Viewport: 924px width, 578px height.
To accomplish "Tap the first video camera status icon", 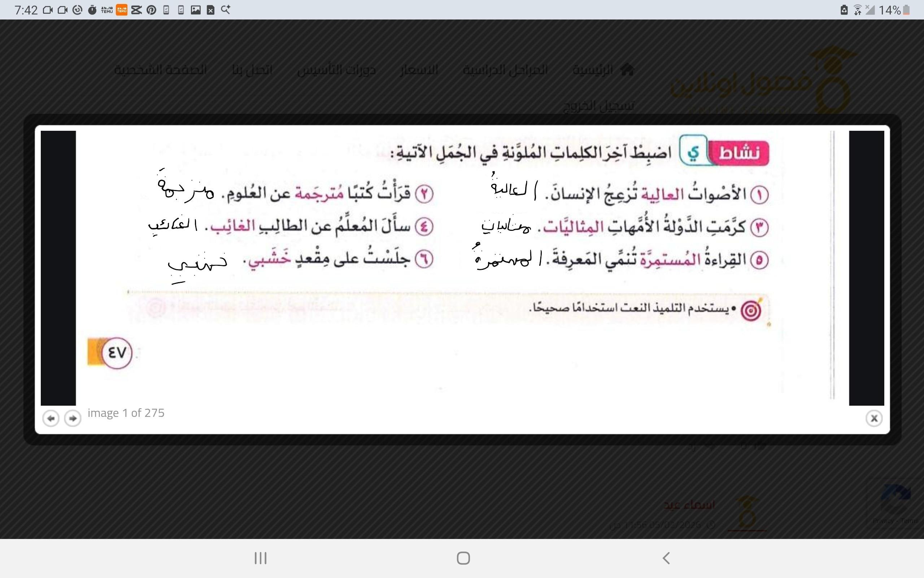I will (48, 10).
